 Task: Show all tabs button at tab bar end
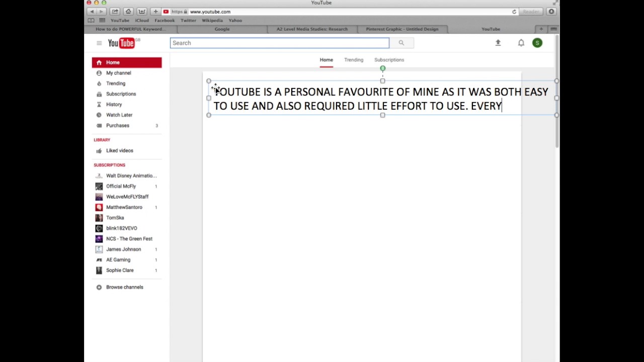pos(553,29)
